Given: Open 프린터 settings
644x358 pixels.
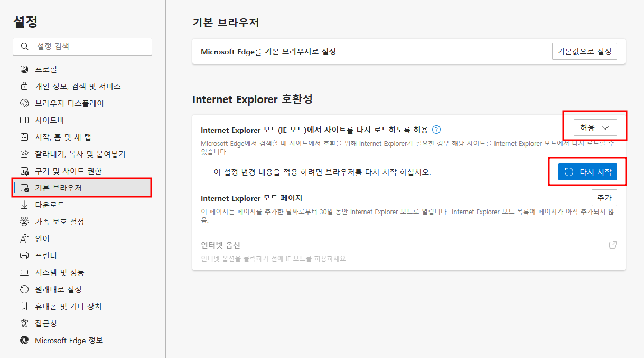Looking at the screenshot, I should [x=82, y=255].
